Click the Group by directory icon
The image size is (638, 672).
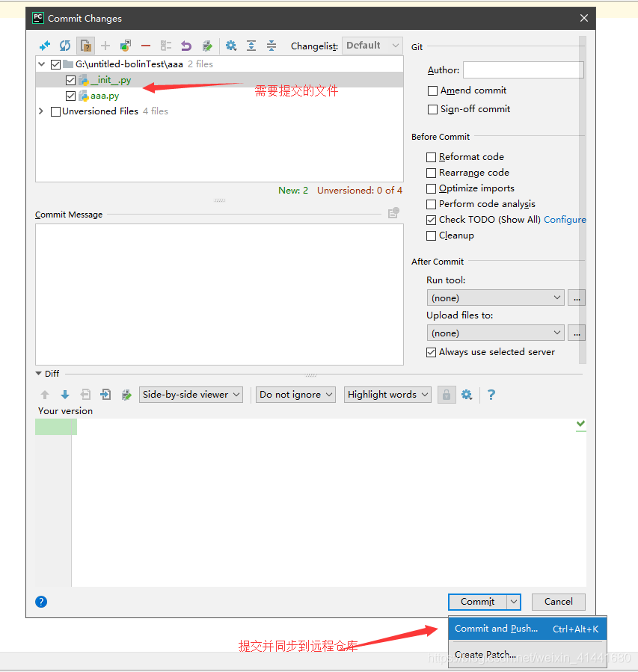click(166, 46)
